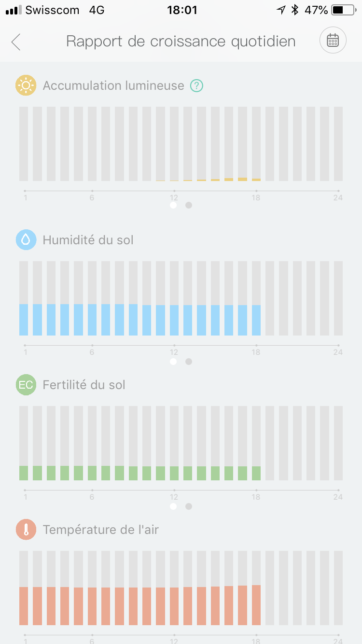
Task: Tap the sun icon for light accumulation
Action: pos(26,85)
